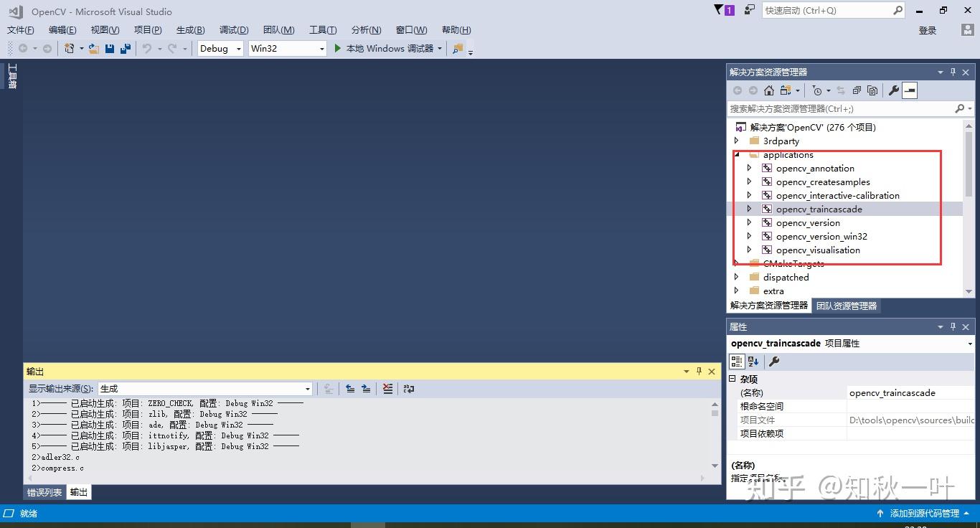980x528 pixels.
Task: Switch to the 错误列表 tab
Action: point(44,492)
